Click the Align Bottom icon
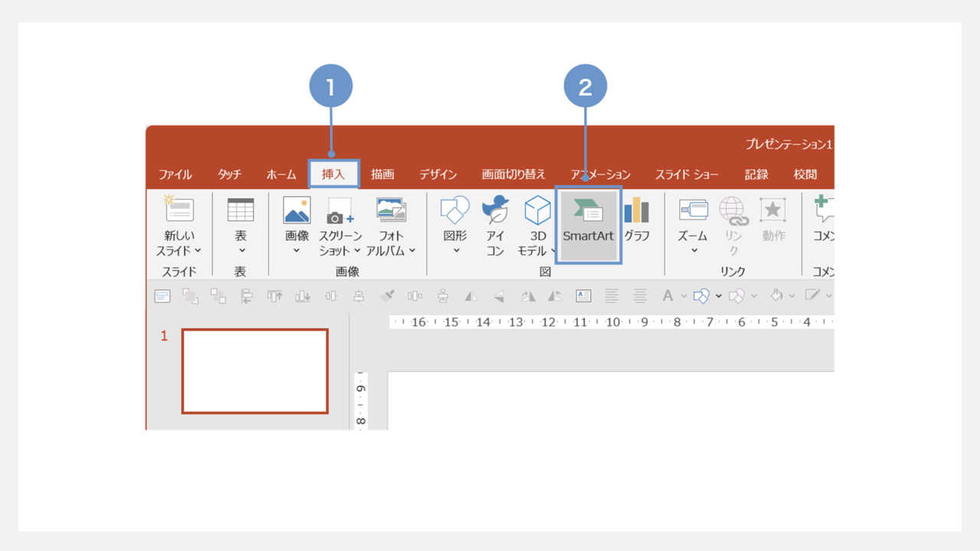The image size is (980, 551). click(303, 295)
